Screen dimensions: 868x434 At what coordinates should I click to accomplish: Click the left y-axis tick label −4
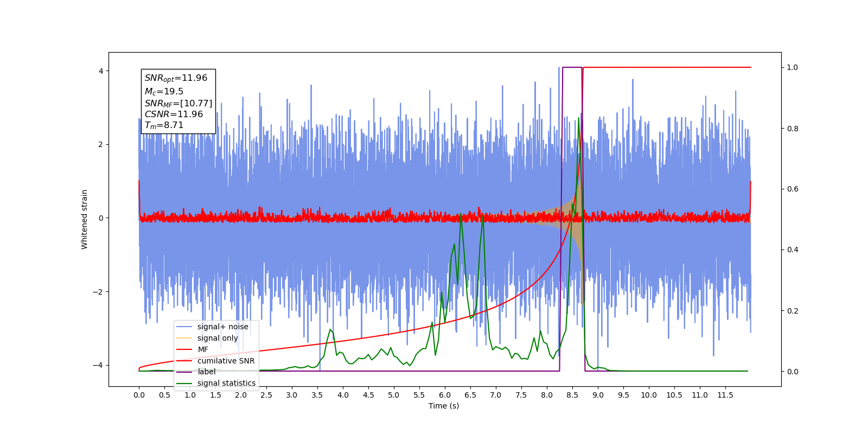tap(98, 365)
